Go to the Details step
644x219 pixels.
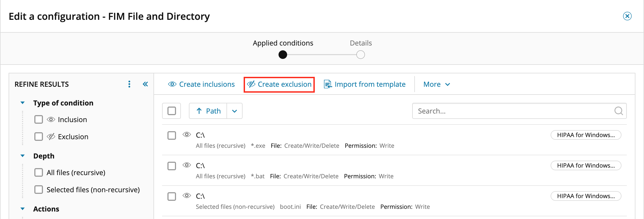point(360,55)
